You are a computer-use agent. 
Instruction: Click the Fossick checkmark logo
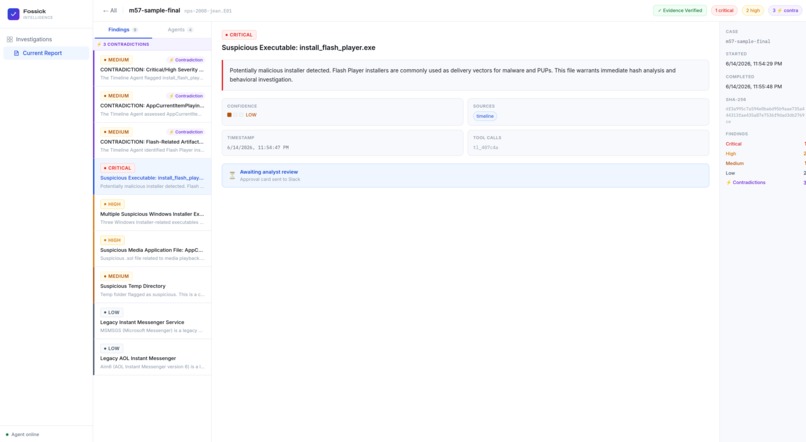pyautogui.click(x=13, y=14)
